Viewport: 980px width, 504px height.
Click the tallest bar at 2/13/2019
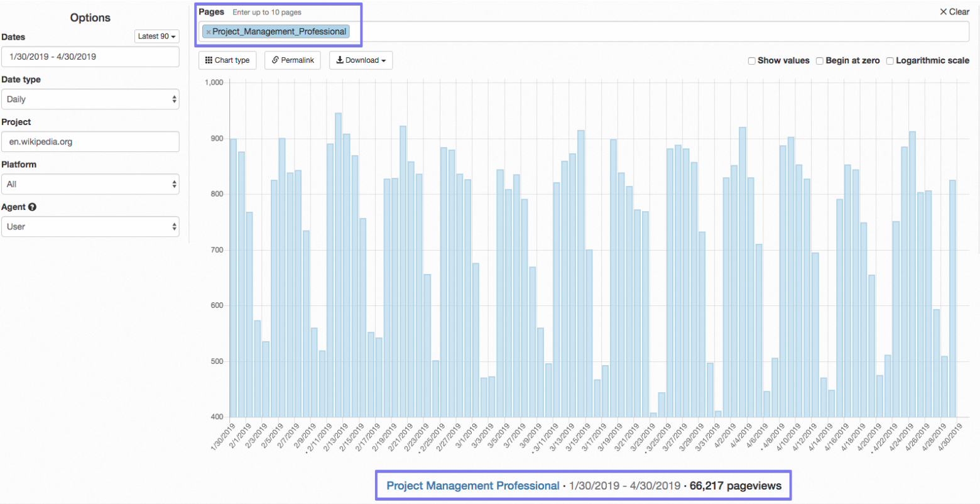(339, 264)
